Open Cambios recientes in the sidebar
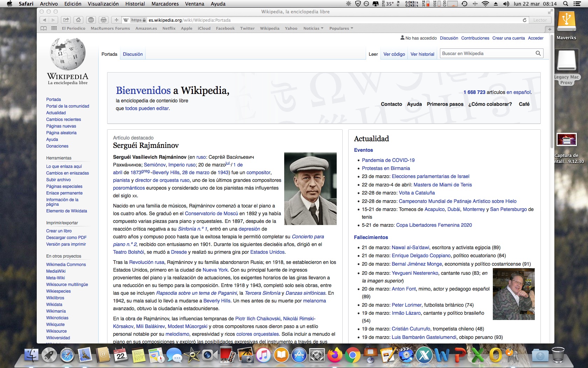Viewport: 588px width, 368px height. [63, 120]
